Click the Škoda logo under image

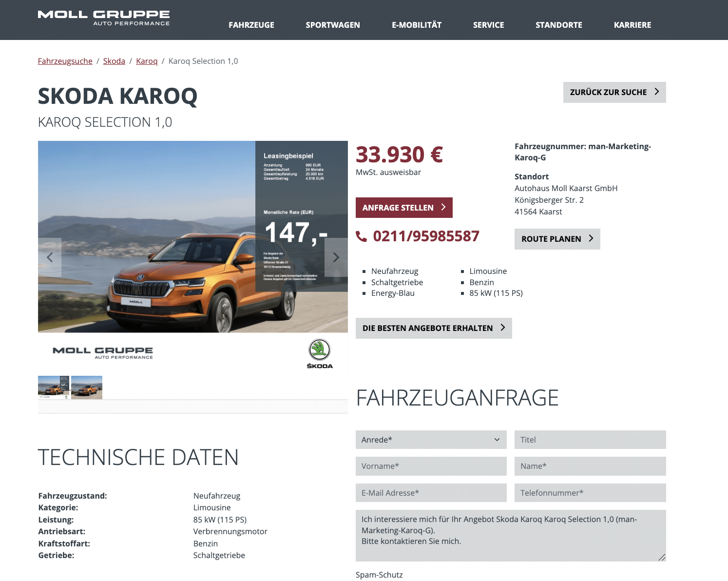tap(320, 353)
